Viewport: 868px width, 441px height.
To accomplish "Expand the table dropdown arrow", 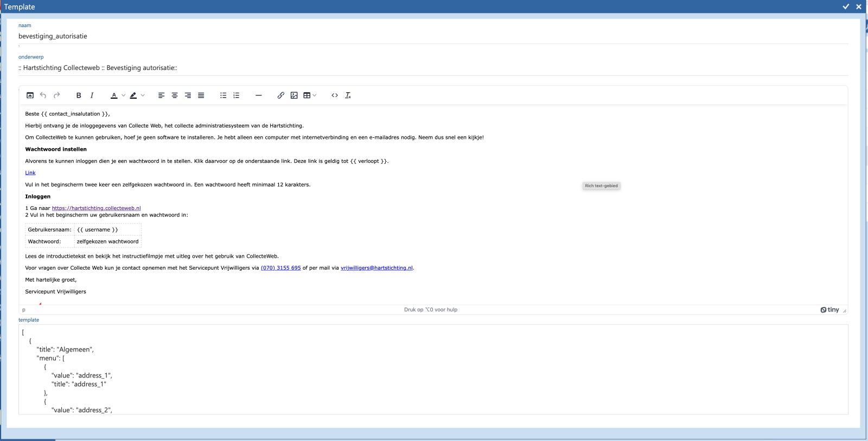I will click(x=315, y=95).
